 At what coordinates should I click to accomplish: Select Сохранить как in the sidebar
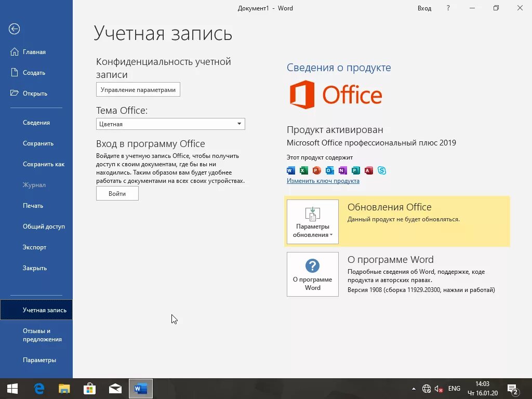coord(36,164)
